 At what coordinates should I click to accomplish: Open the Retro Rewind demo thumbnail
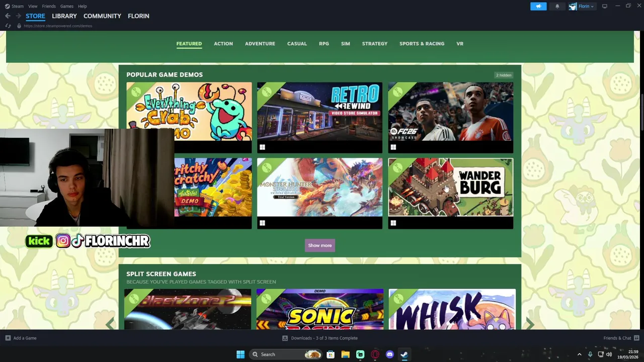click(320, 112)
